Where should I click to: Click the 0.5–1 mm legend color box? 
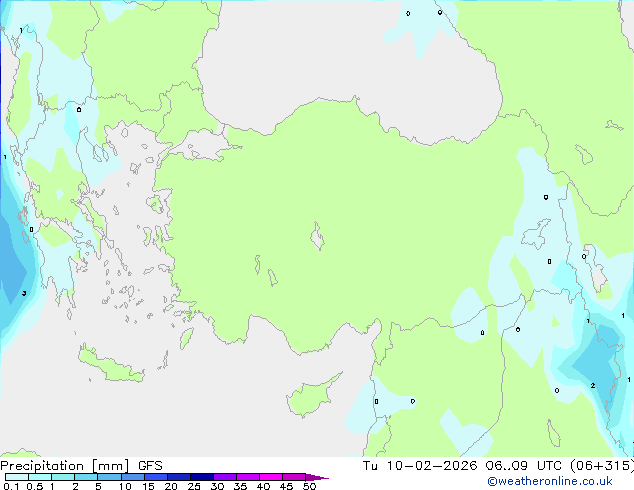pos(40,477)
